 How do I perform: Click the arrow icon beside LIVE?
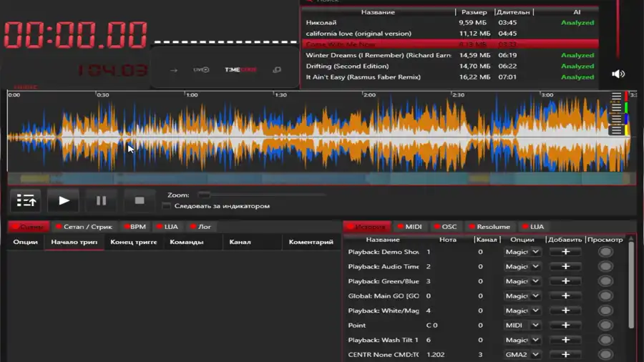click(x=174, y=70)
